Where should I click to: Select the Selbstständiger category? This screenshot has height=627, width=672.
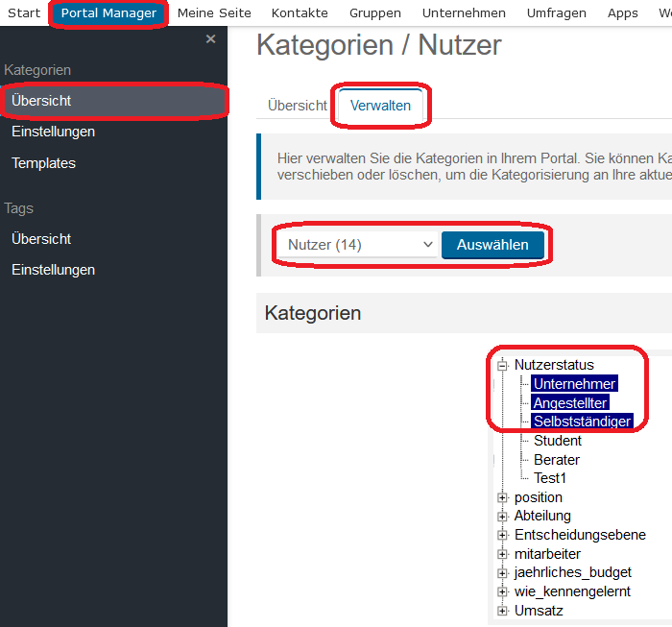582,422
